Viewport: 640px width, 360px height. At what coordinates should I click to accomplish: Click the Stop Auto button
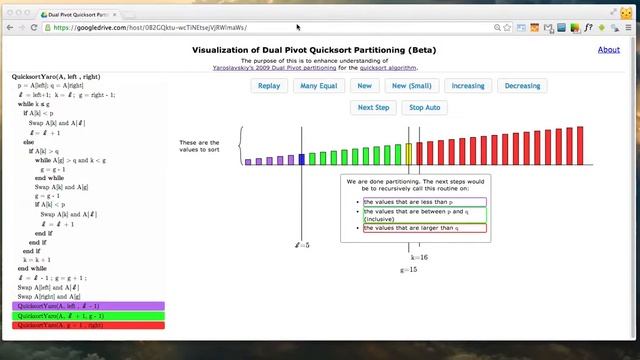(x=424, y=107)
